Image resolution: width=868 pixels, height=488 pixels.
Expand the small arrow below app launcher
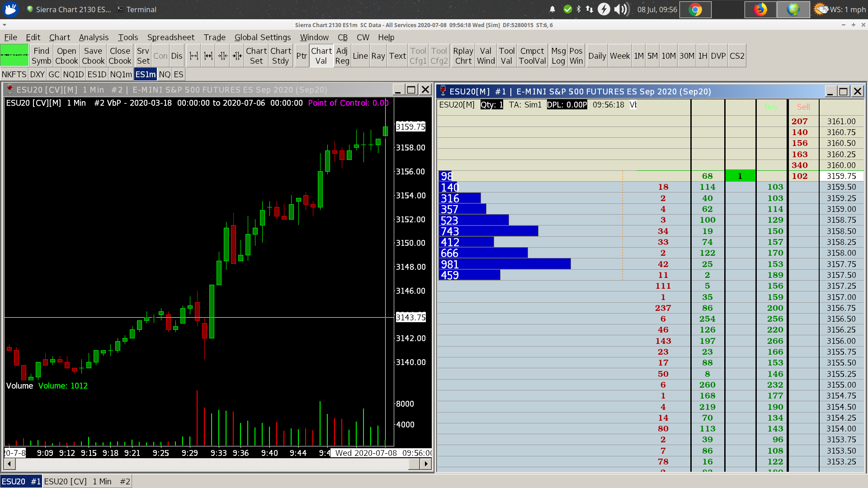point(5,25)
